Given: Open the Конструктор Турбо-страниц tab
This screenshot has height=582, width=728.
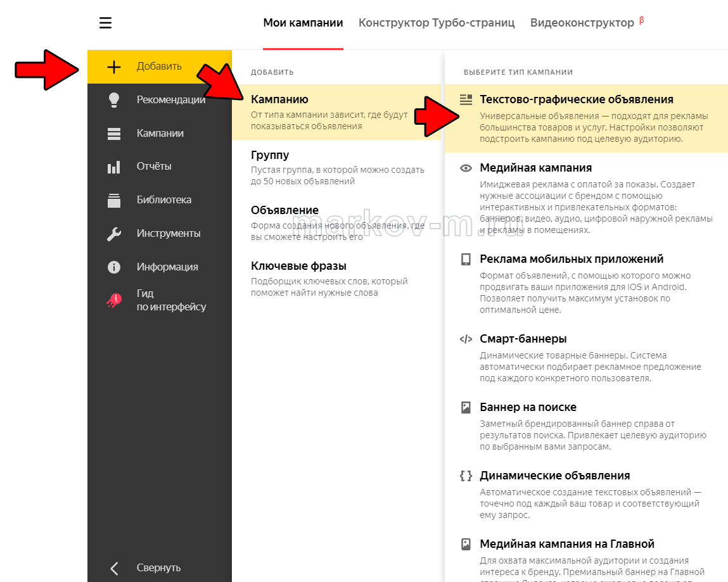Looking at the screenshot, I should click(x=437, y=23).
